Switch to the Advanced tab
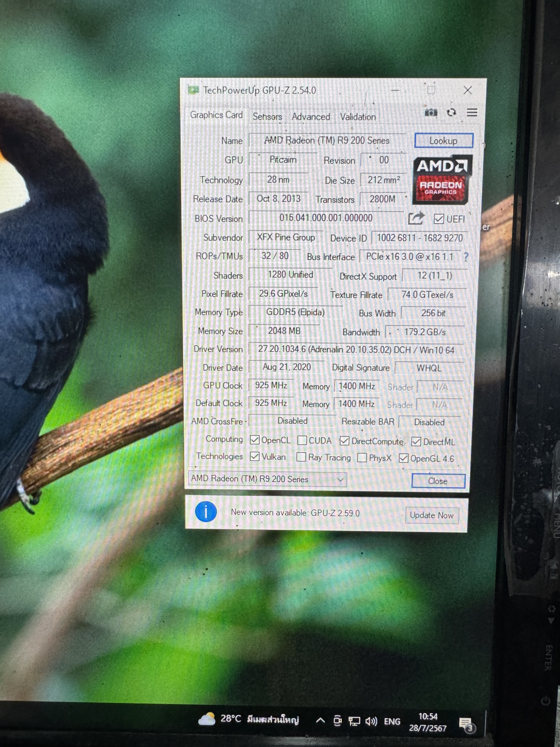 point(311,117)
